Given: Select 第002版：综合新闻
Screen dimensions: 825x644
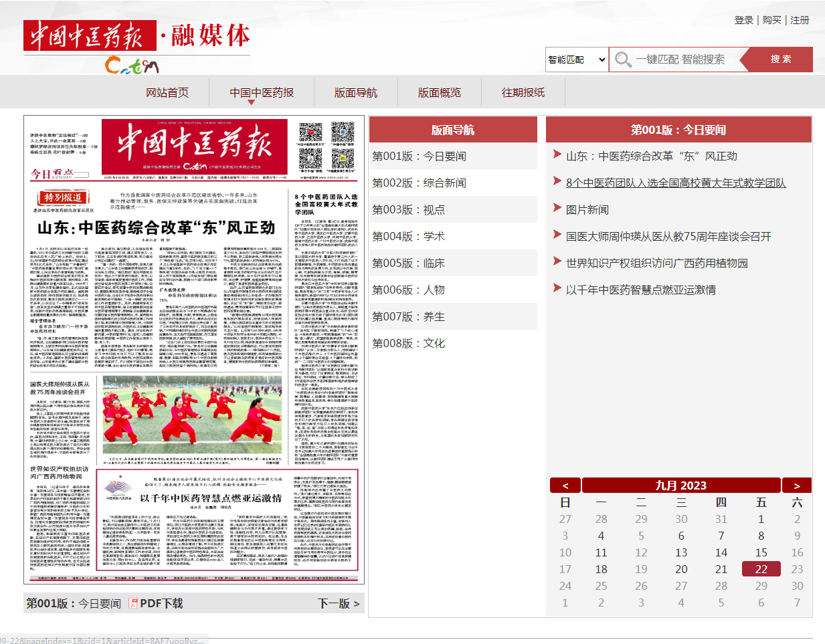Looking at the screenshot, I should [420, 183].
